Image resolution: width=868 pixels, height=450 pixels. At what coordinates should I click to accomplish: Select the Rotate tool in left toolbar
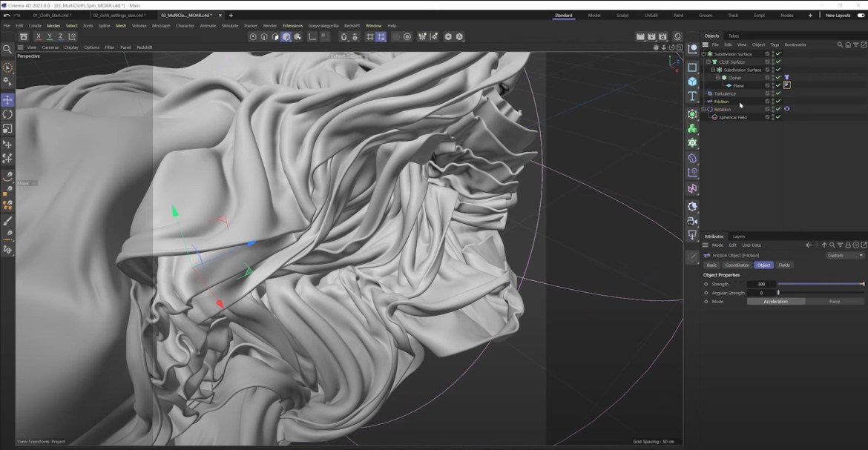pyautogui.click(x=7, y=114)
